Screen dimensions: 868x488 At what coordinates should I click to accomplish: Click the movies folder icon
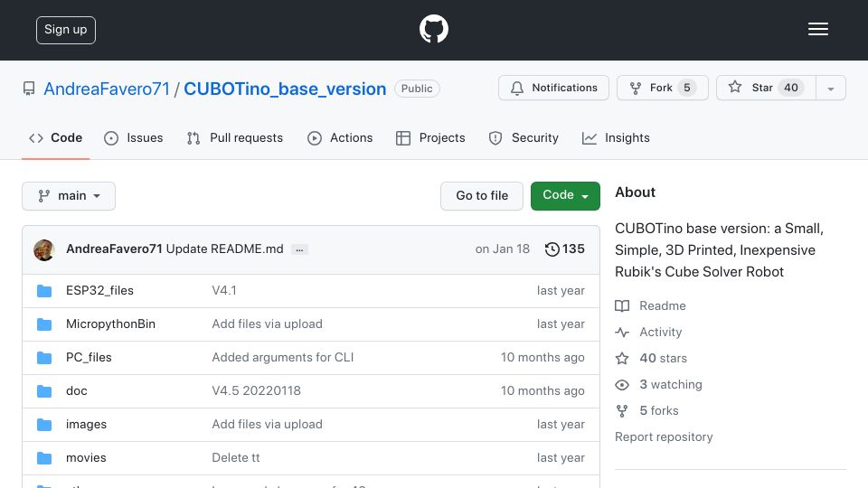44,458
